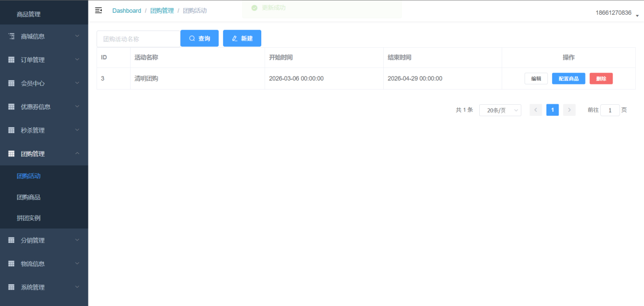The width and height of the screenshot is (644, 306).
Task: Open the 20条/页 page size dropdown
Action: point(500,110)
